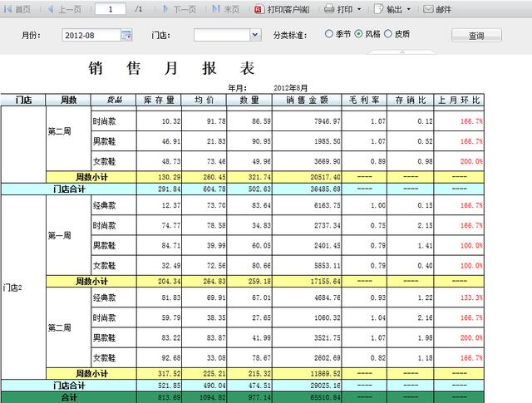Click the 货品 column header
The width and height of the screenshot is (532, 403).
point(114,100)
